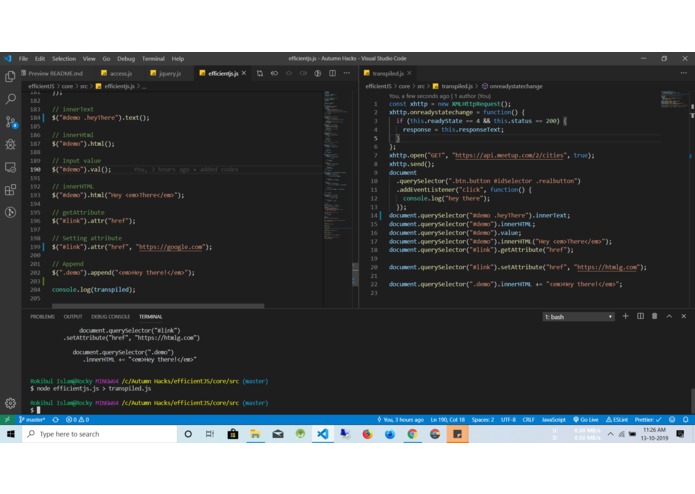Open More Actions for left editor group
This screenshot has height=494, width=695.
(x=347, y=73)
